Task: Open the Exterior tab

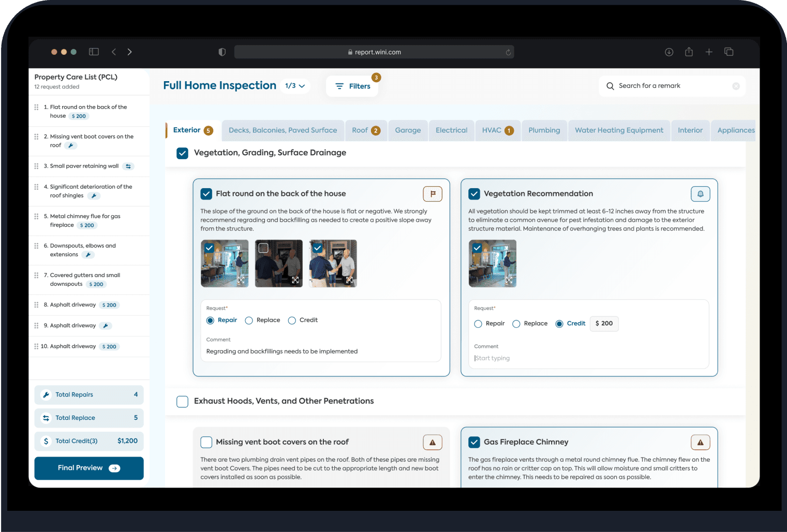Action: [x=192, y=130]
